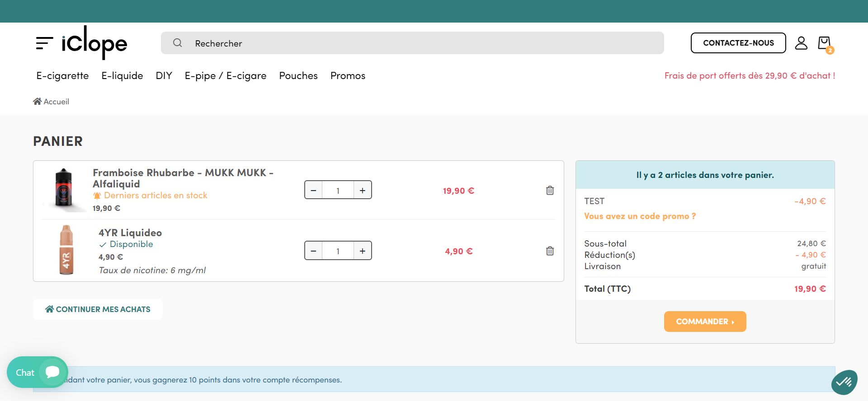Open the 4YR Liquideo bottle thumbnail

click(x=66, y=250)
